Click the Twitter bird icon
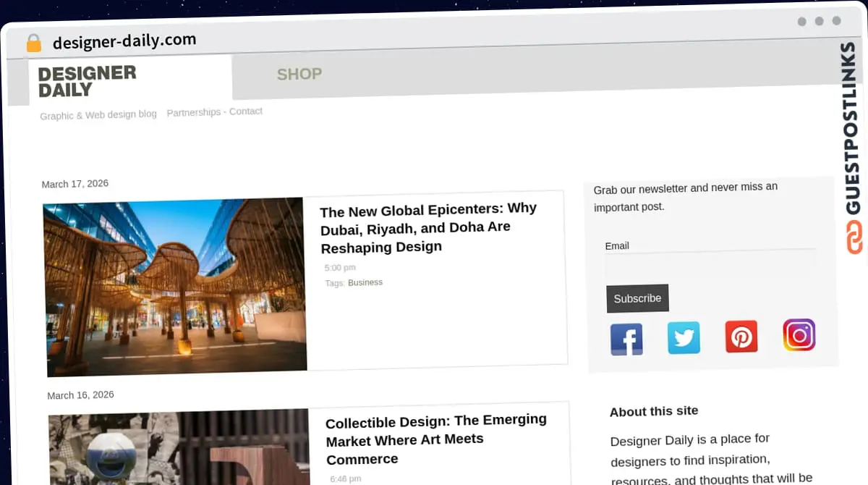The width and height of the screenshot is (868, 485). (x=684, y=337)
